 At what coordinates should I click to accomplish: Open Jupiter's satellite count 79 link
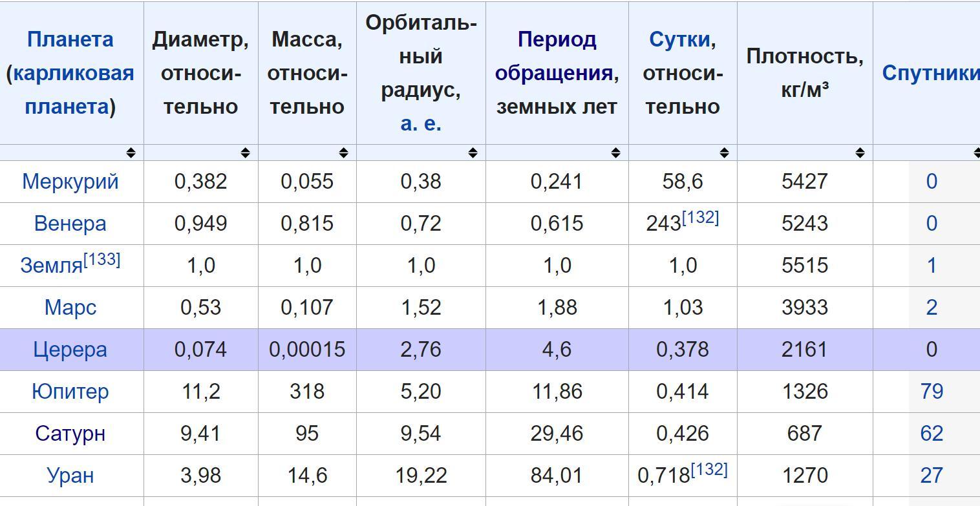pos(931,392)
